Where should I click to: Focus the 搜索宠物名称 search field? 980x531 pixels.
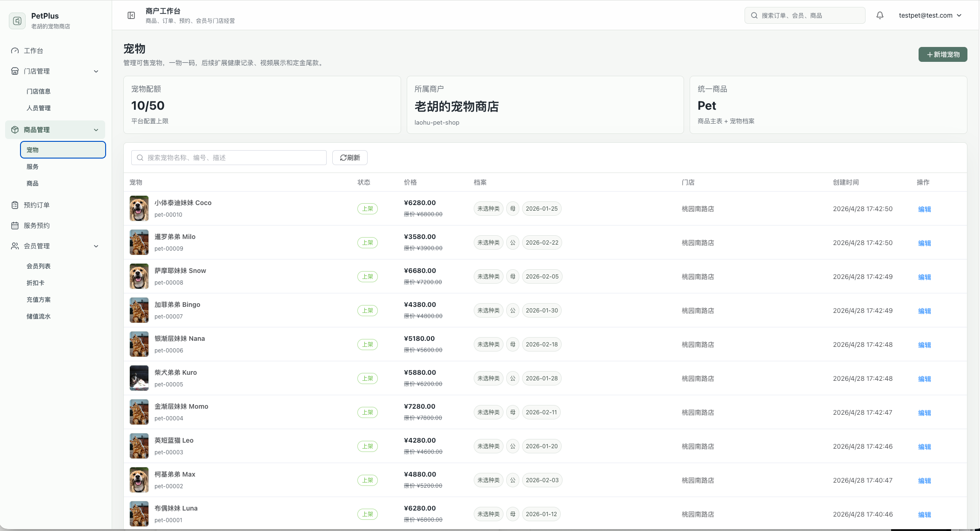pyautogui.click(x=229, y=158)
